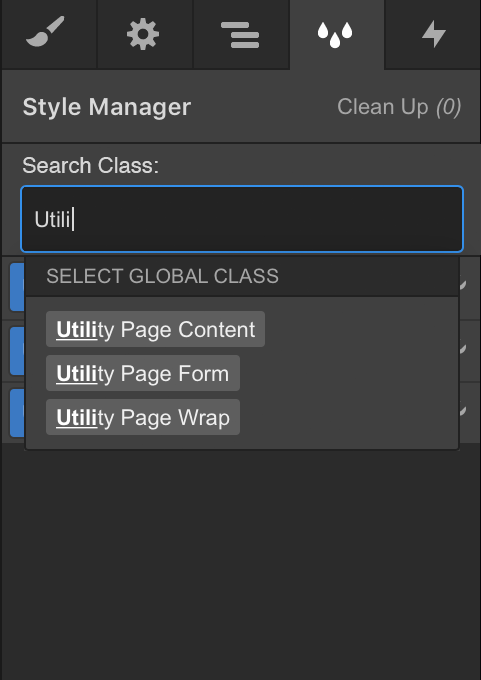This screenshot has width=481, height=680.
Task: Click the (0) count beside Clean Up
Action: point(448,107)
